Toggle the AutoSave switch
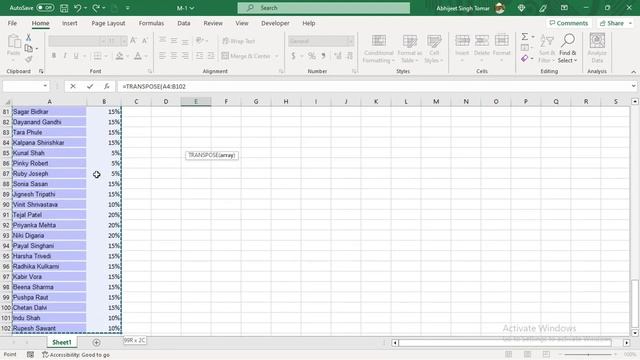640x360 pixels. (45, 8)
